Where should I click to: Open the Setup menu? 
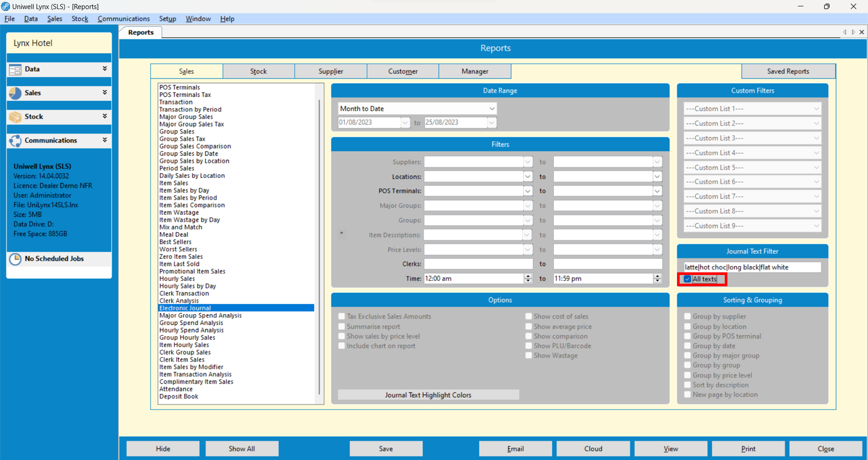click(x=168, y=19)
